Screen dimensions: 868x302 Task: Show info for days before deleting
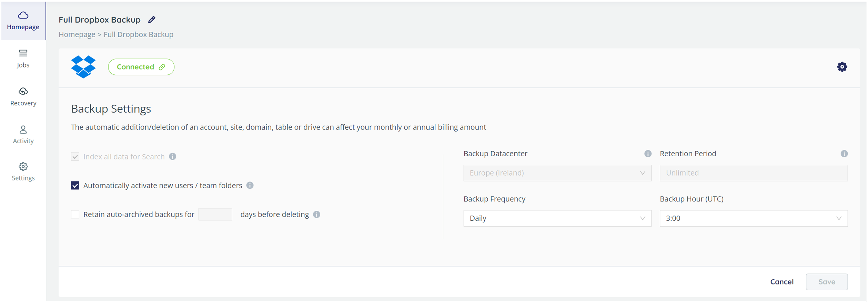pos(317,215)
